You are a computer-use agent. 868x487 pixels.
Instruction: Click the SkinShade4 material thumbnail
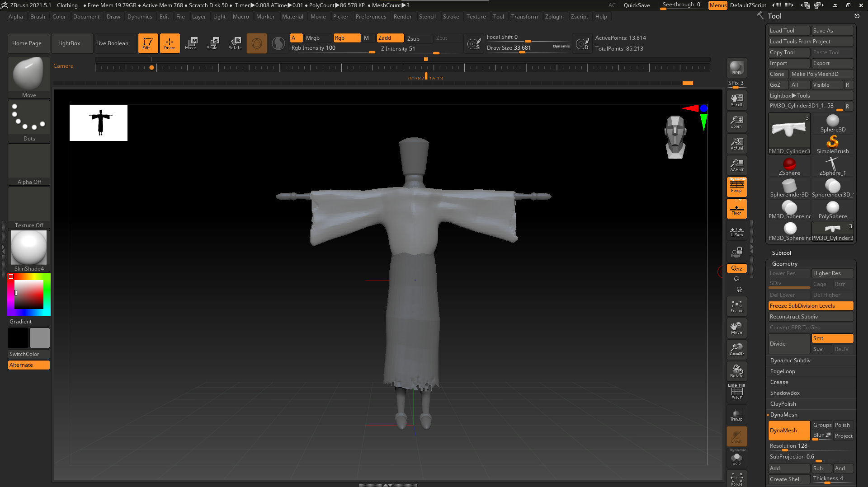[x=29, y=248]
